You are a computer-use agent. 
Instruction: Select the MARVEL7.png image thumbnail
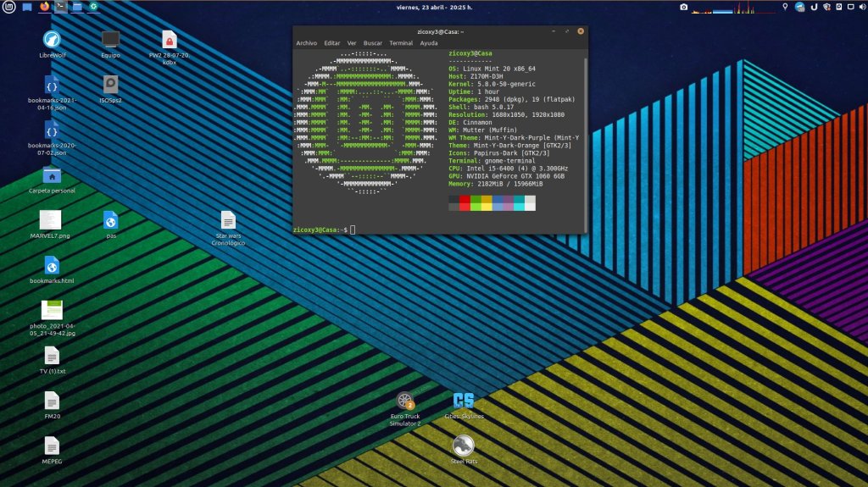tap(51, 220)
